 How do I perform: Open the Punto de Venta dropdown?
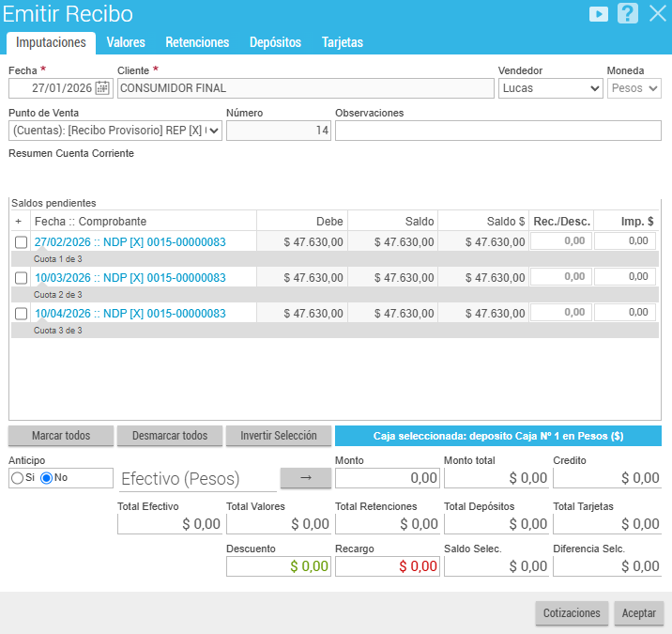click(x=115, y=131)
